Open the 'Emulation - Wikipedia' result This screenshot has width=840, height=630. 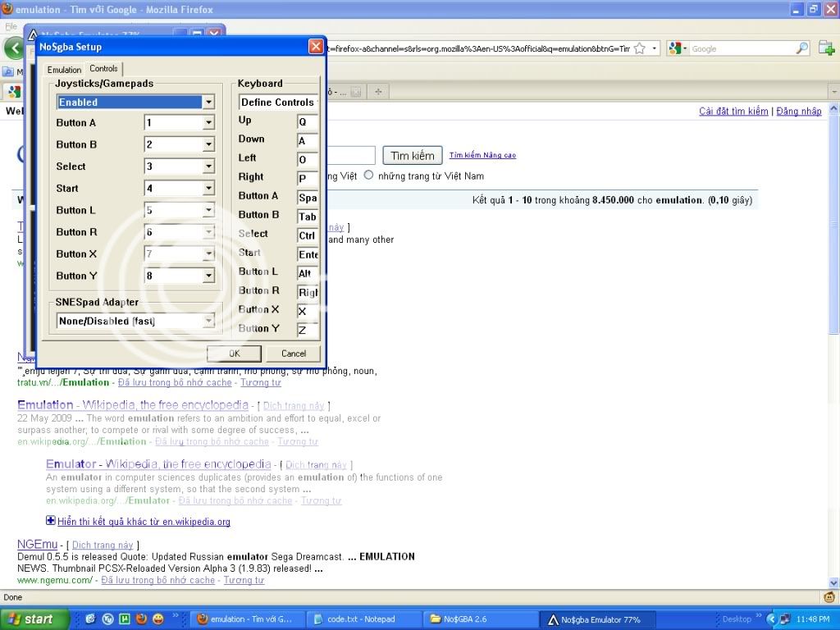click(133, 405)
